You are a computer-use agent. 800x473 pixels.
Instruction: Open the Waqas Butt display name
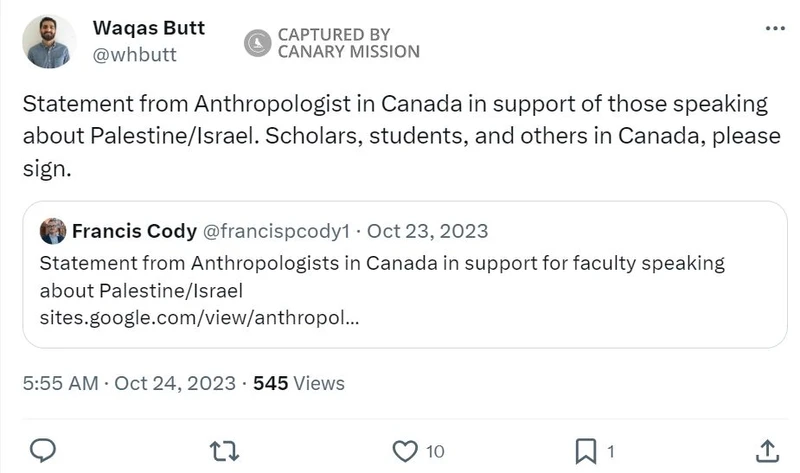148,28
